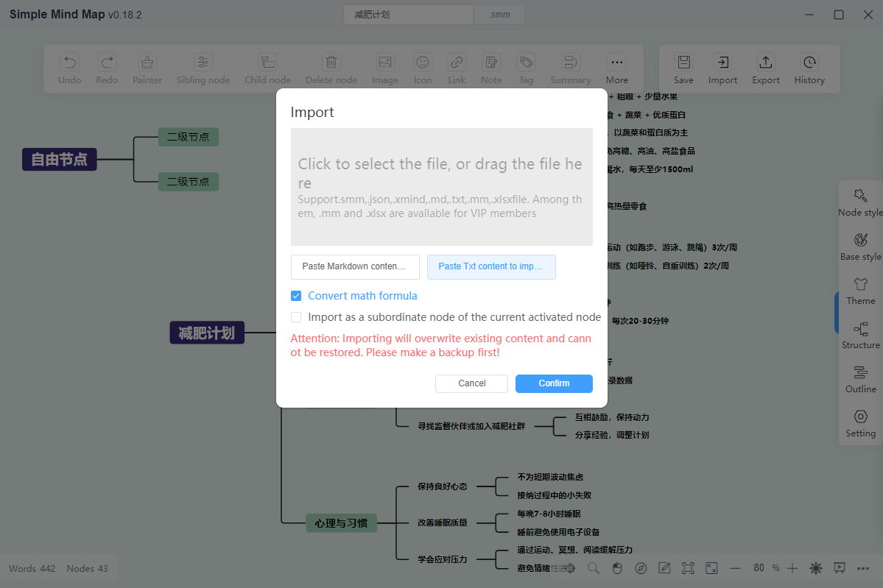The image size is (883, 588).
Task: Click the fit canvas fullscreen icon
Action: click(x=688, y=568)
